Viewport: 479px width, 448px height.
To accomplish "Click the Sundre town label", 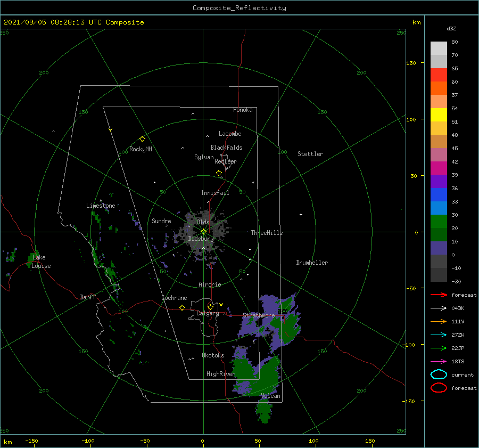I will tap(161, 221).
